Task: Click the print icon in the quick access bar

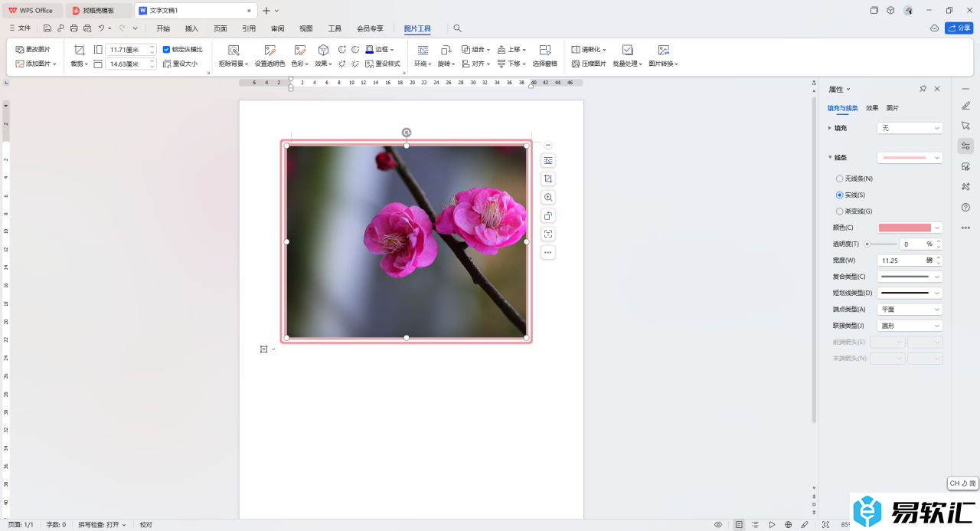Action: click(73, 28)
